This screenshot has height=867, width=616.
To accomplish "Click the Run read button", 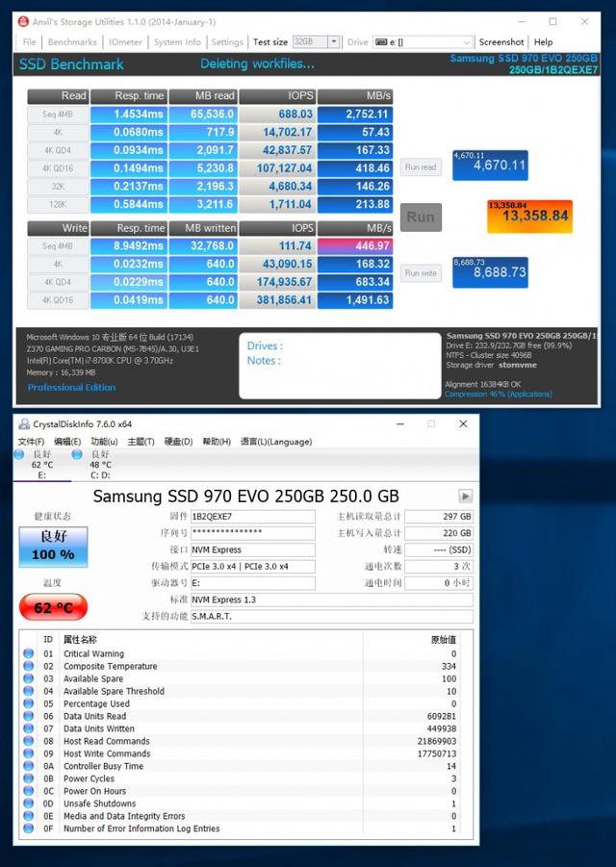I will pyautogui.click(x=421, y=167).
